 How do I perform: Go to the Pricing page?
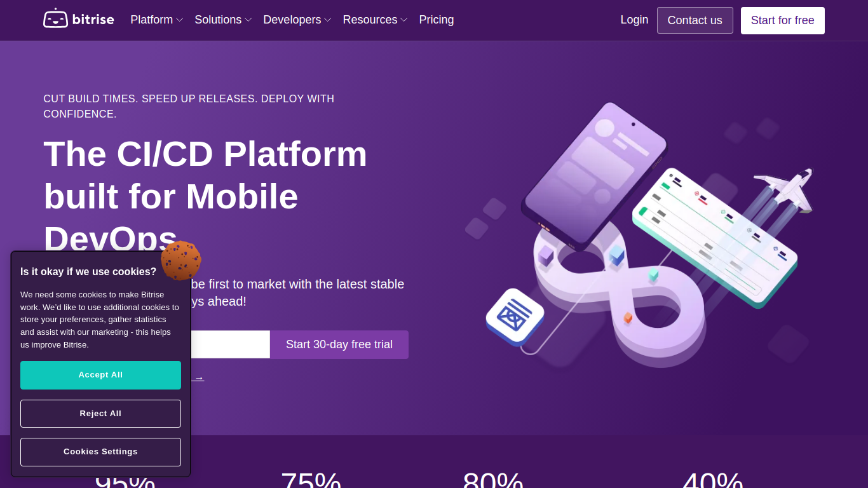437,20
